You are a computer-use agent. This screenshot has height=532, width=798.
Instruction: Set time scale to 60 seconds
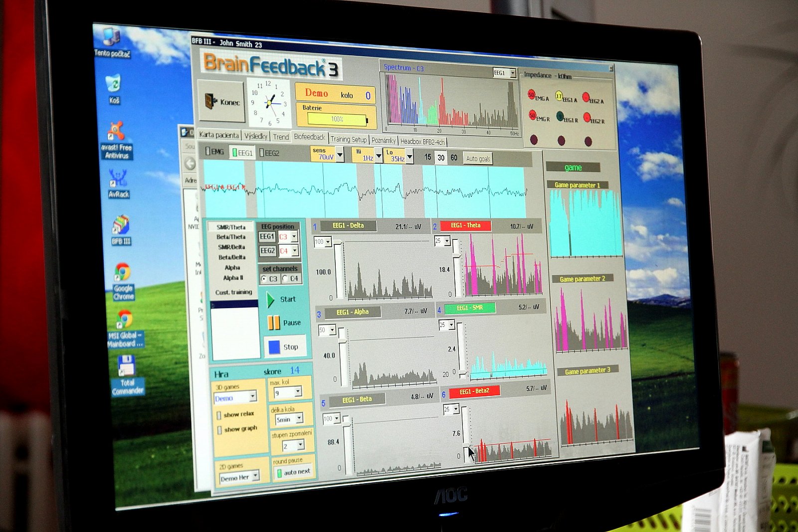click(x=454, y=158)
